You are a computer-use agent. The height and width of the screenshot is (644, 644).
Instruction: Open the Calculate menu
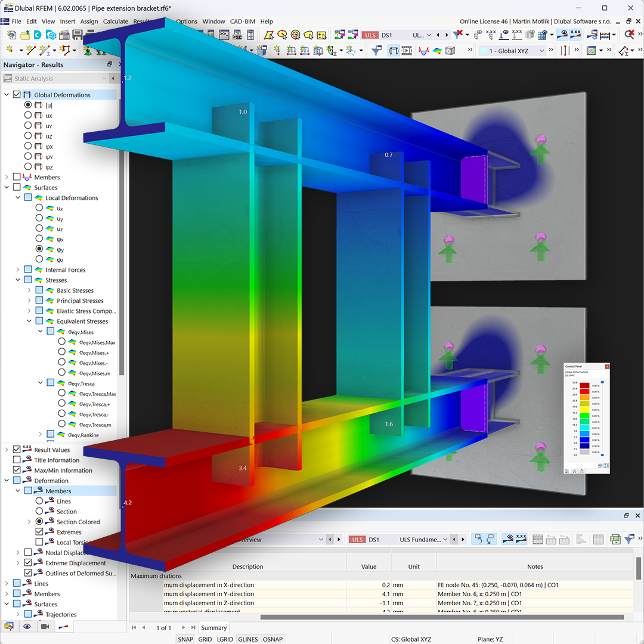(x=116, y=21)
